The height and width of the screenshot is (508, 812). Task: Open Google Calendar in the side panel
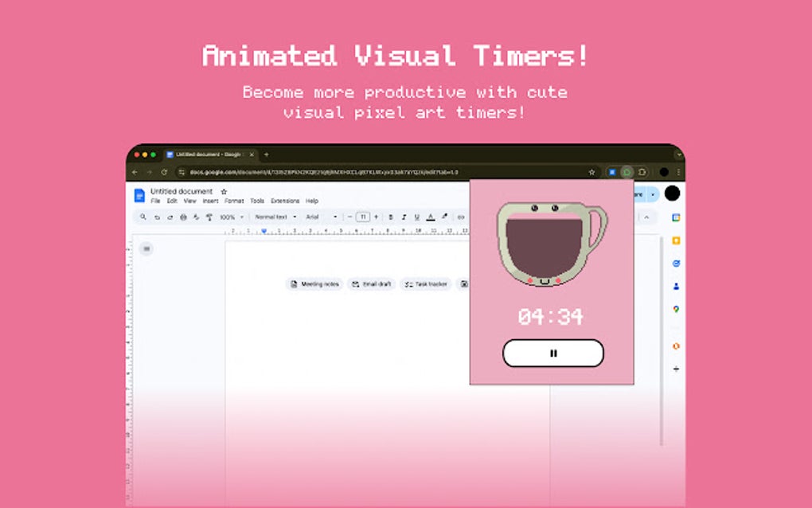pyautogui.click(x=676, y=218)
